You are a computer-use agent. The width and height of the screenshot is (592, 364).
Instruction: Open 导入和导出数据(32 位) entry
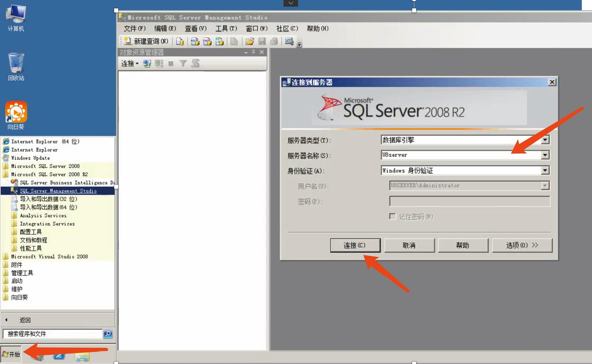pyautogui.click(x=48, y=199)
